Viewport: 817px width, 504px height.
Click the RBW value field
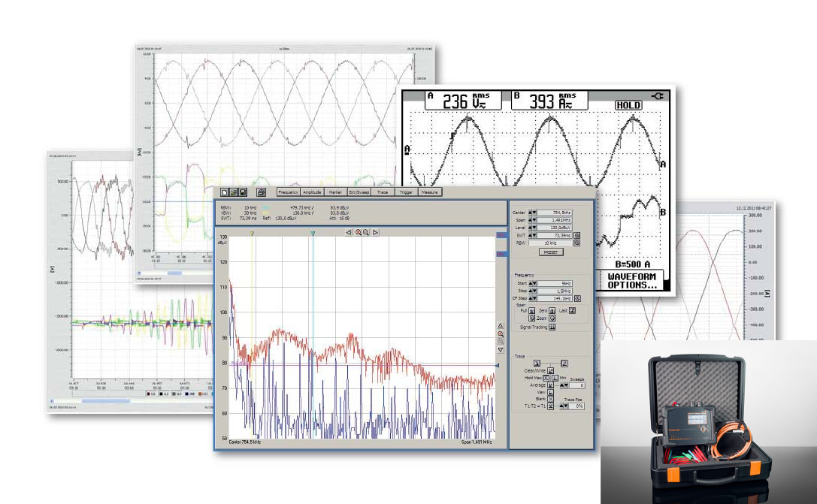click(550, 243)
